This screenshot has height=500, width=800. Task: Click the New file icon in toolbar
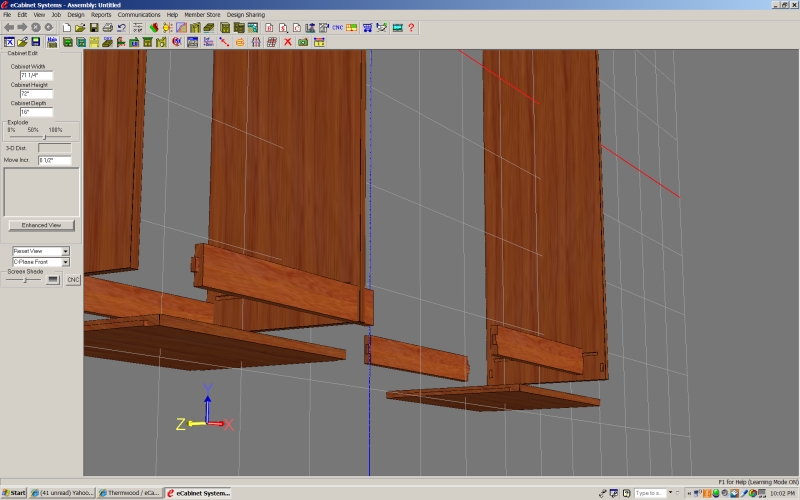pos(67,28)
